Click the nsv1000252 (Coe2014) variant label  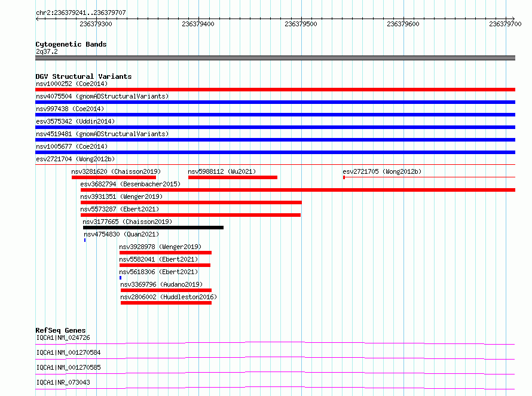click(72, 84)
